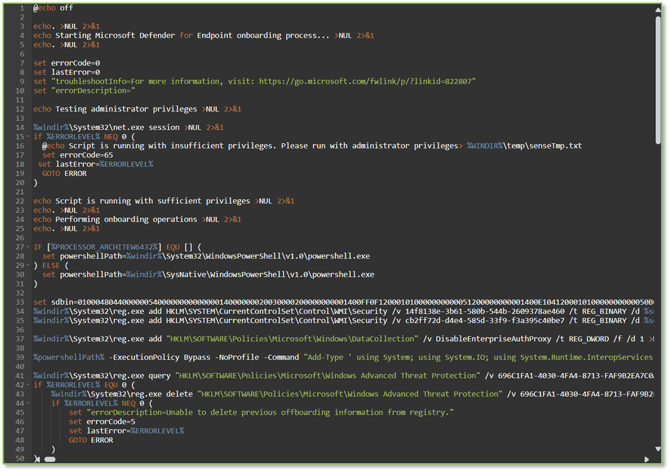Click the horizontal scrollbar thumb
Viewport: 670px width, 472px height.
point(50,459)
